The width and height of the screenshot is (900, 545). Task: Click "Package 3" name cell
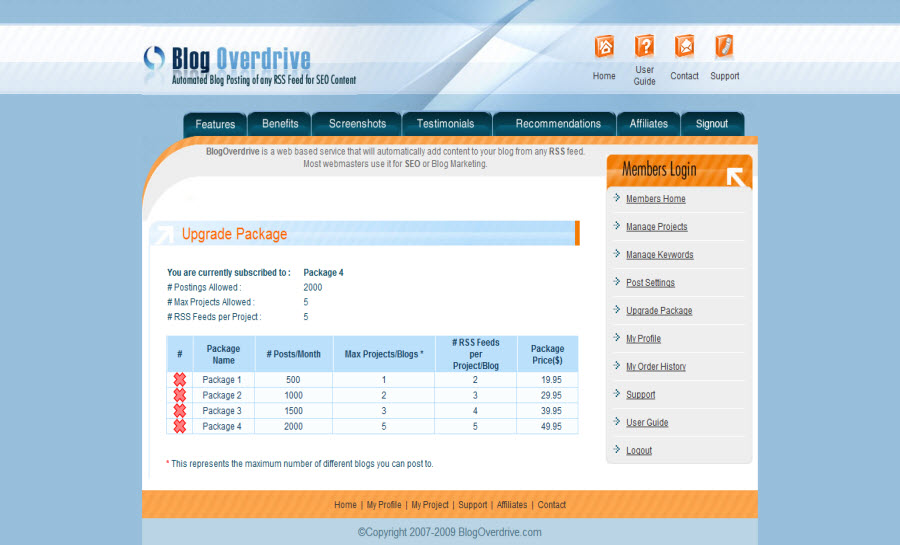pos(222,411)
